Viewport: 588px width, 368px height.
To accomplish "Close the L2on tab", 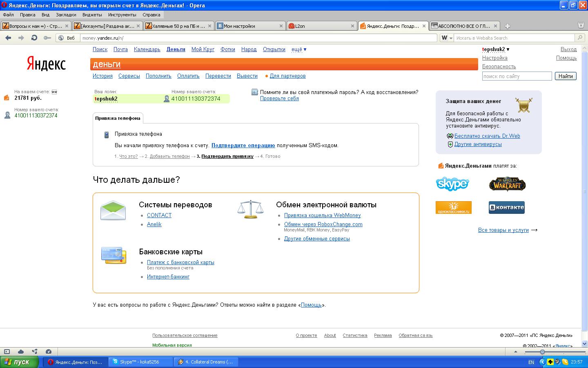I will point(352,26).
